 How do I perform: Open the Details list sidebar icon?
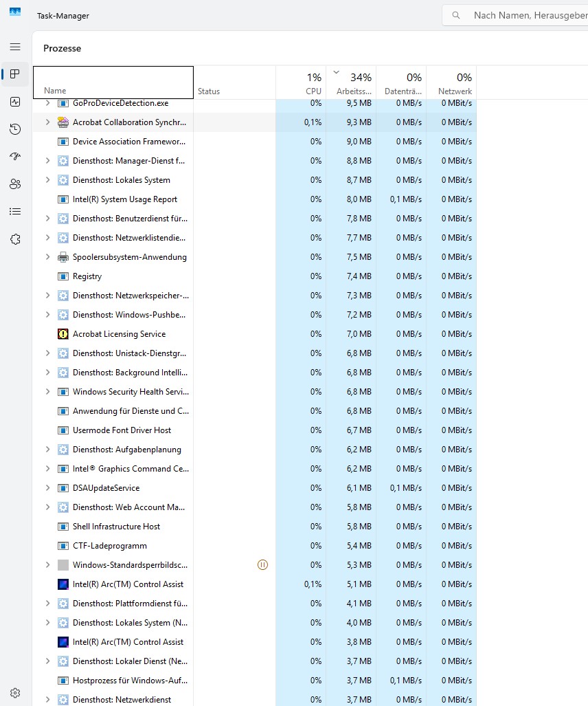coord(15,212)
